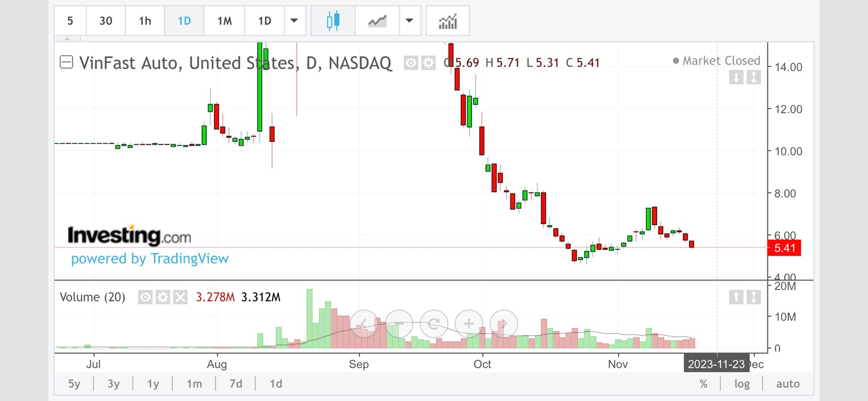Select the 1h interval

coord(145,21)
